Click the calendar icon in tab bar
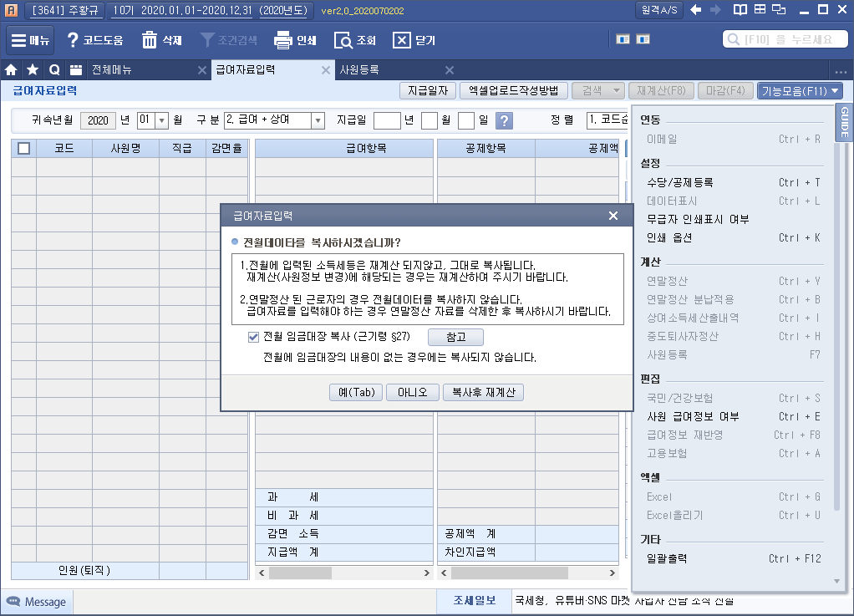Viewport: 854px width, 616px height. [76, 69]
